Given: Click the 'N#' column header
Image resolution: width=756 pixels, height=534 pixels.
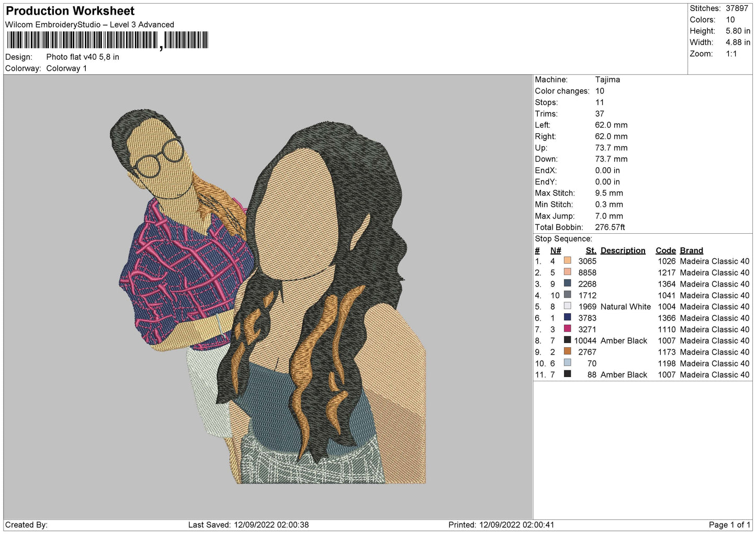Looking at the screenshot, I should click(x=556, y=251).
